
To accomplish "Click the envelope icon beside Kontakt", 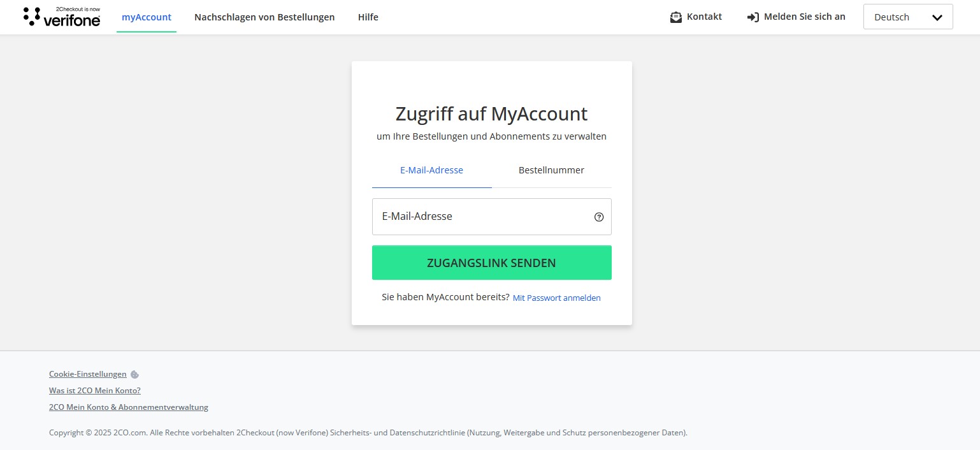I will point(676,17).
